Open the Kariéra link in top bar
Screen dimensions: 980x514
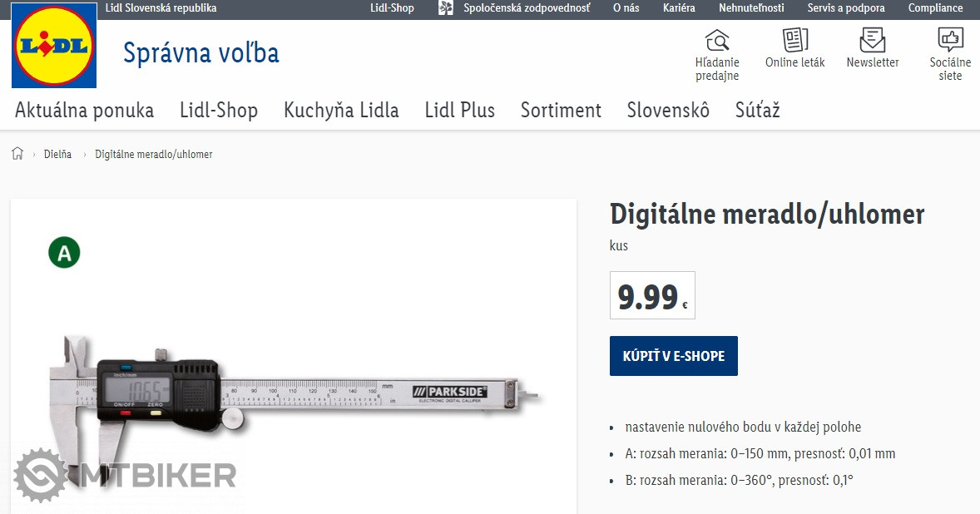tap(679, 8)
